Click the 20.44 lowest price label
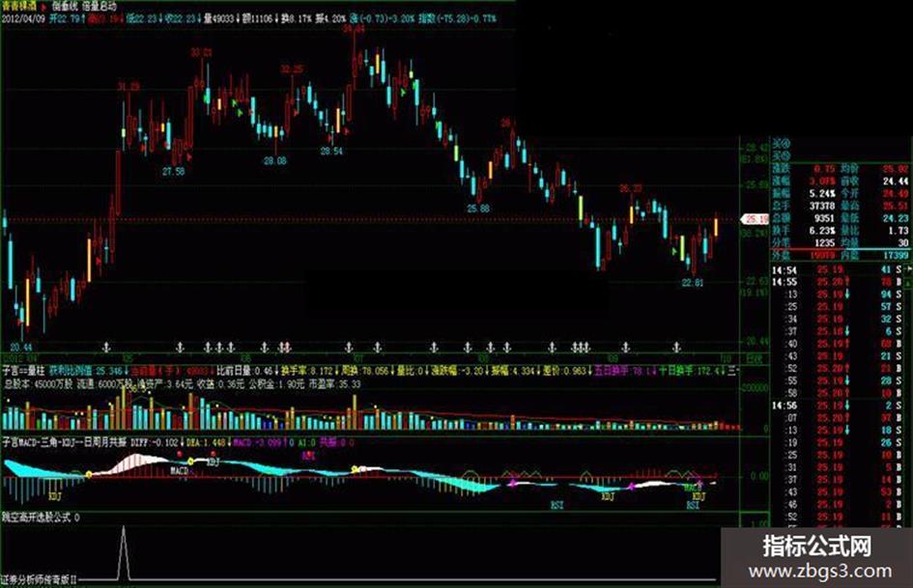This screenshot has width=913, height=588. point(21,347)
